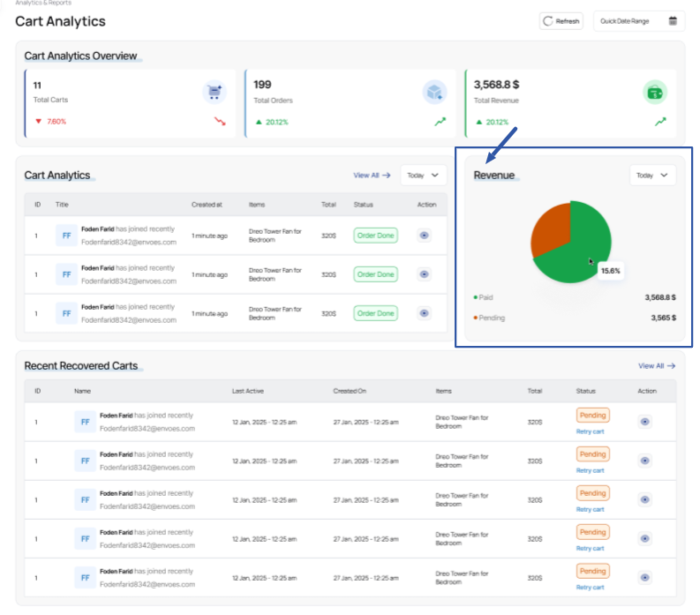Open the Cart Analytics Today dropdown
Viewport: 700px width, 615px height.
coord(423,176)
